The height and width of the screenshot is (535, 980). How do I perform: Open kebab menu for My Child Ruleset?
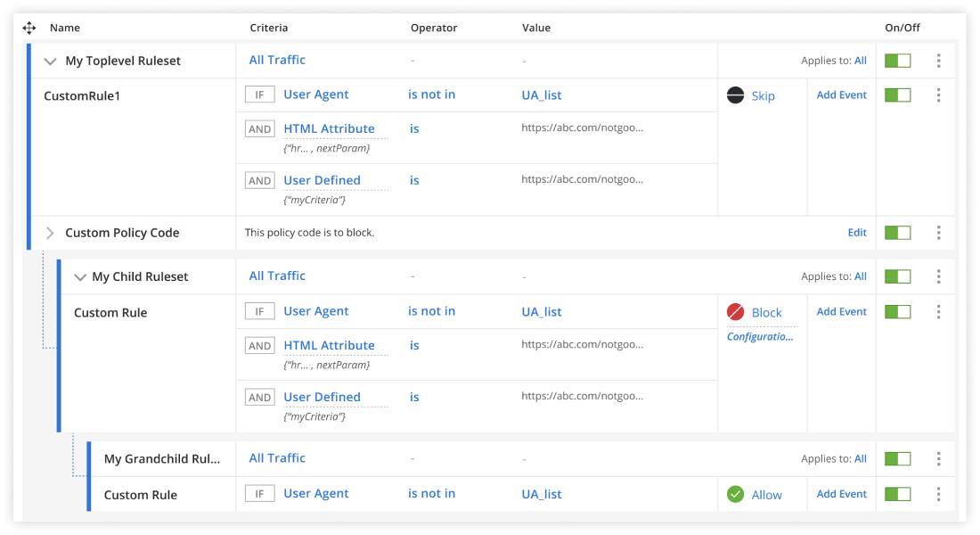(x=938, y=276)
